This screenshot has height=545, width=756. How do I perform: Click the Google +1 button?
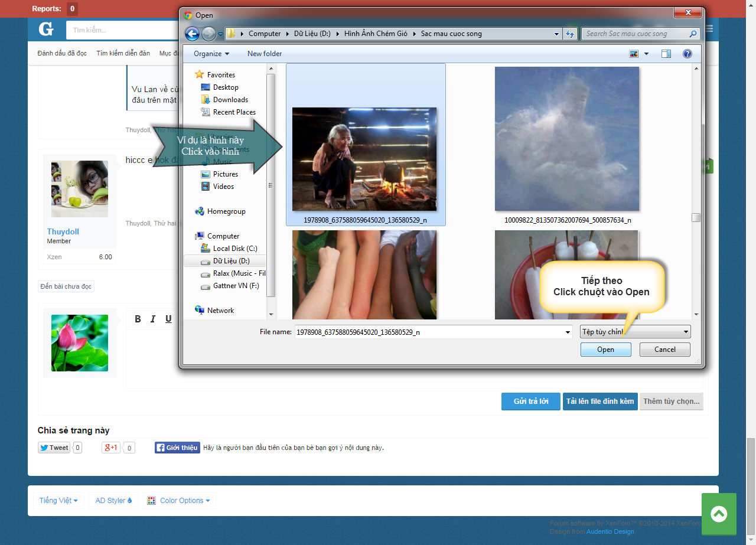point(111,448)
